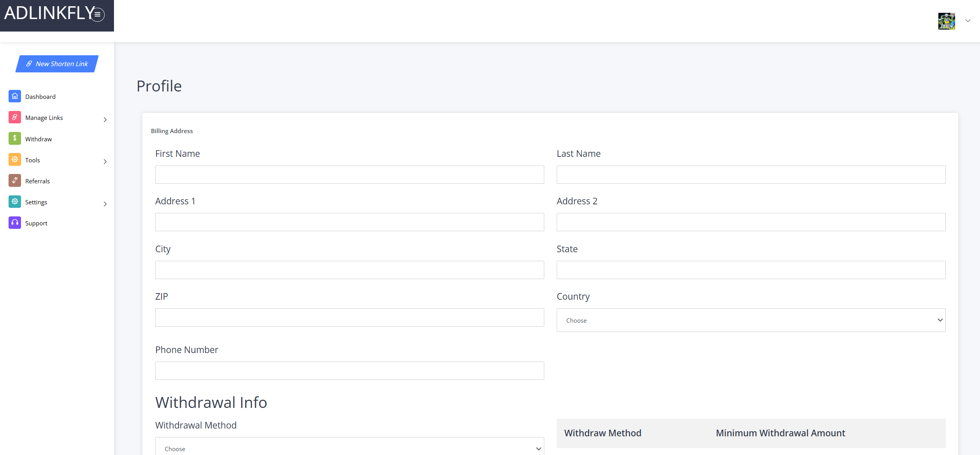This screenshot has height=455, width=980.
Task: Expand the Manage Links submenu chevron
Action: coord(105,119)
